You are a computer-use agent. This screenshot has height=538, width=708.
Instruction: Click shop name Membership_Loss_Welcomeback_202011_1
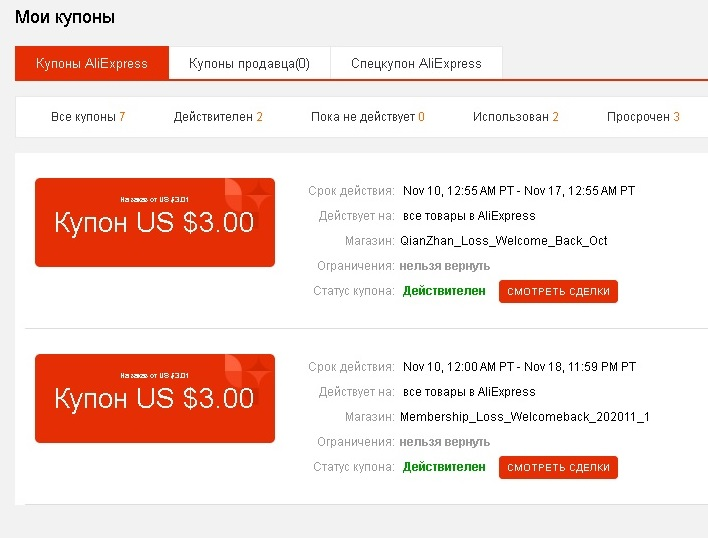(x=525, y=417)
